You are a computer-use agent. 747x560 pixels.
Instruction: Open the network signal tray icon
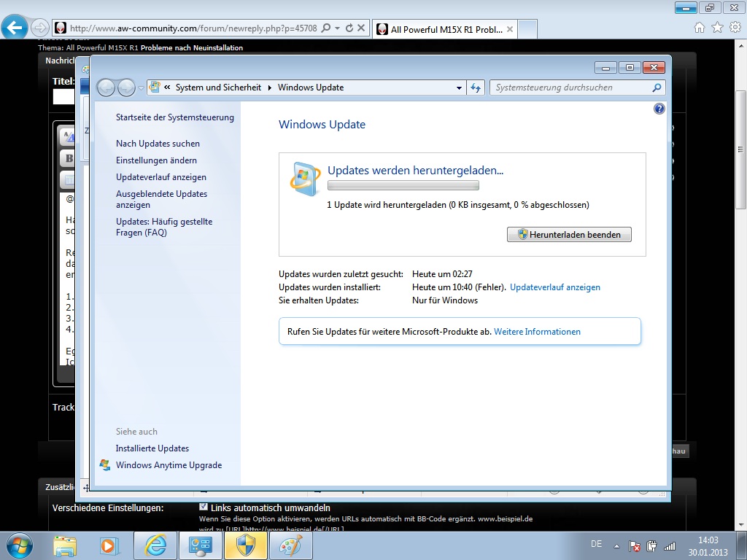click(670, 545)
